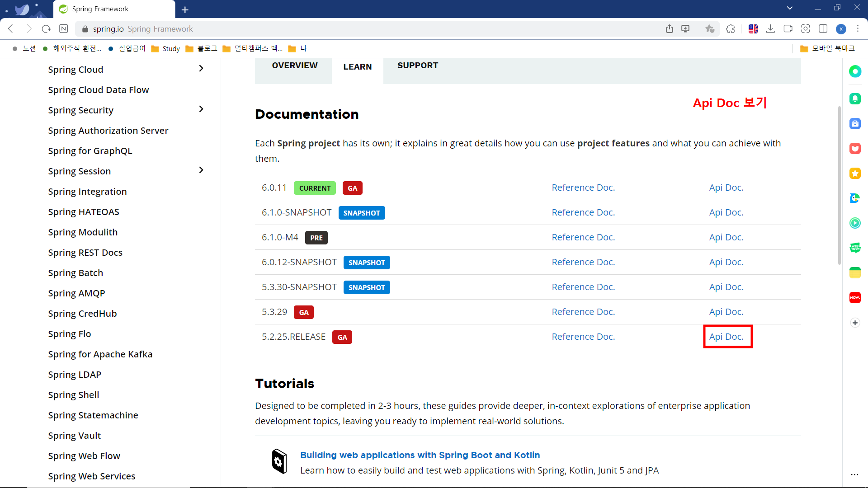The width and height of the screenshot is (868, 488).
Task: Click the page vertical scrollbar thumb
Action: 840,185
